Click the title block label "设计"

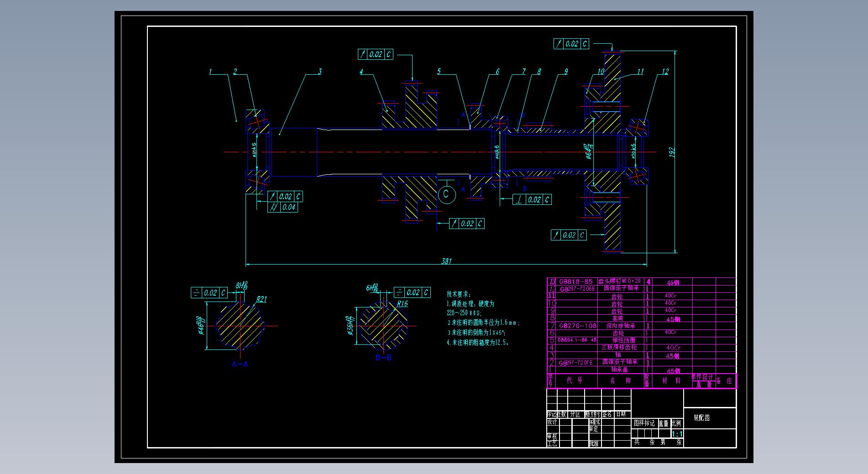[x=552, y=422]
